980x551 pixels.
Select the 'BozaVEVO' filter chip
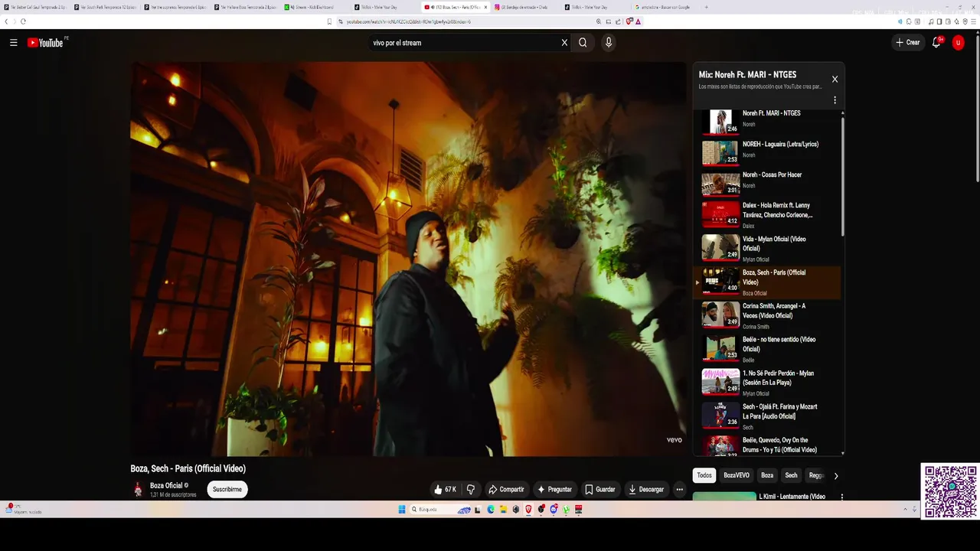(x=737, y=475)
